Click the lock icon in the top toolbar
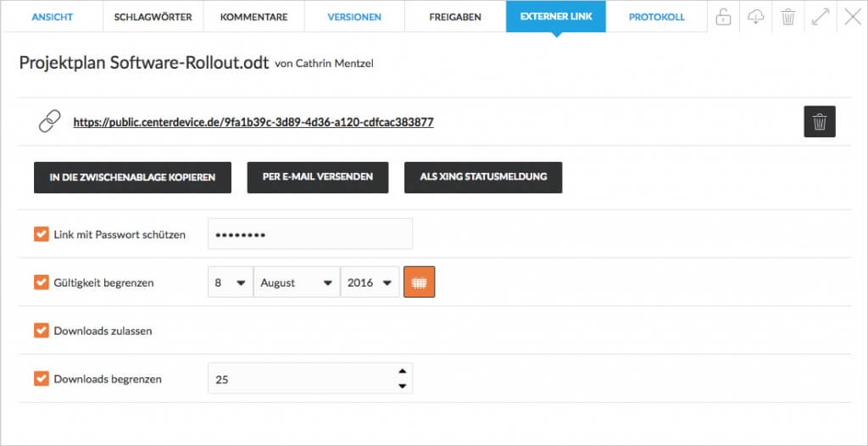This screenshot has height=446, width=868. pyautogui.click(x=723, y=17)
